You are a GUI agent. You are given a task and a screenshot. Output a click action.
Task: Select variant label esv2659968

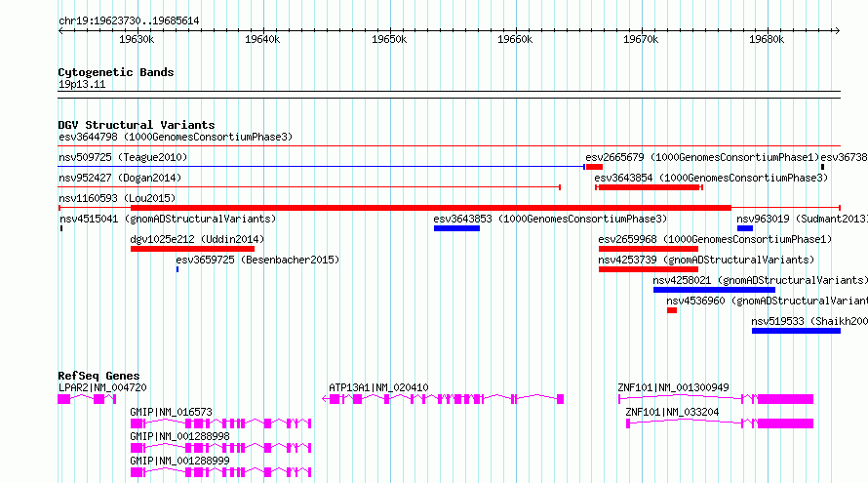[x=715, y=239]
